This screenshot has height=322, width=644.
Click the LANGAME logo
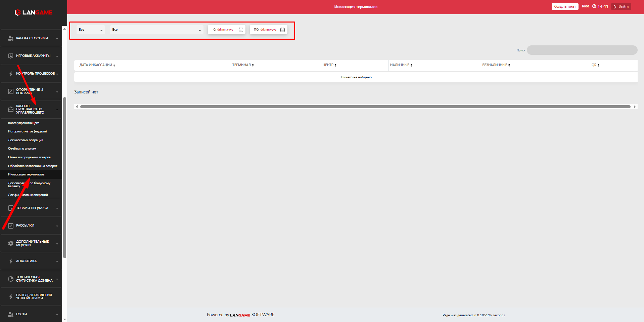(x=33, y=12)
